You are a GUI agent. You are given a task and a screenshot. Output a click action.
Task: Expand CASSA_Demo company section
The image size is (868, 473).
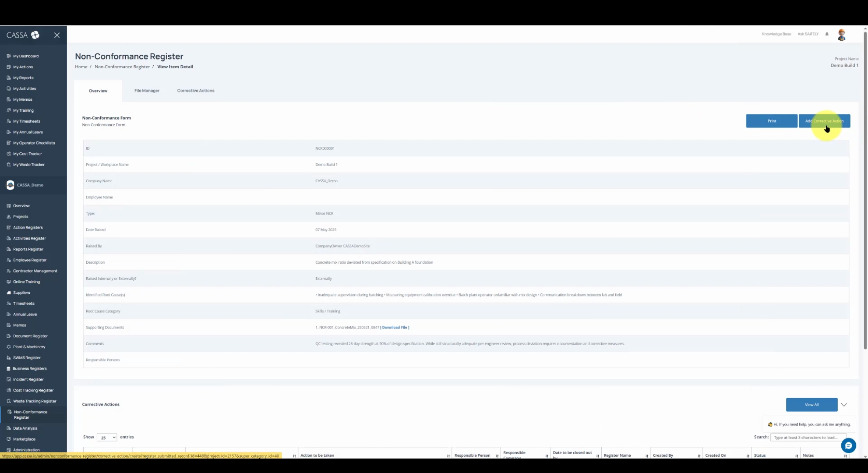click(30, 185)
